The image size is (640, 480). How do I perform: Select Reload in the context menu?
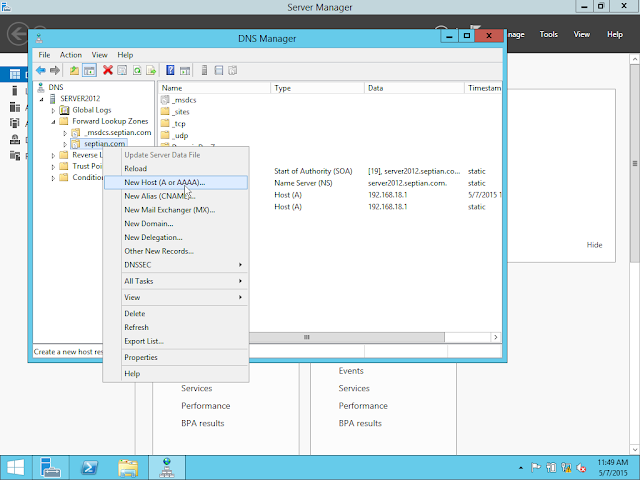pyautogui.click(x=176, y=169)
